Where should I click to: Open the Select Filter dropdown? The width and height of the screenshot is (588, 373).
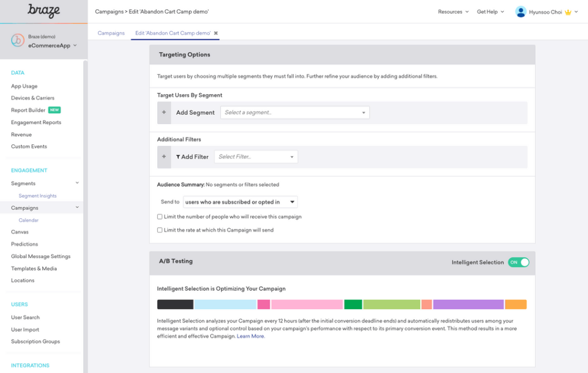(256, 157)
